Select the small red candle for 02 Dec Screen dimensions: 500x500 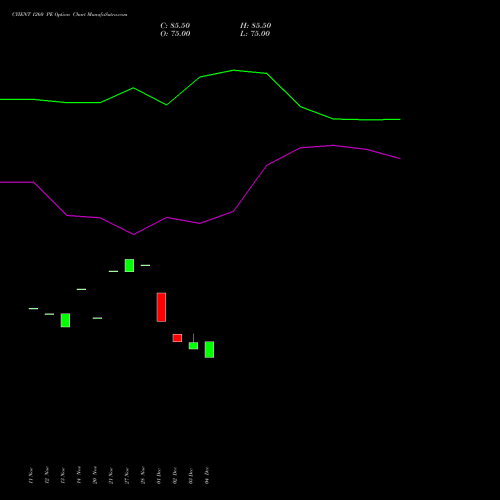177,338
